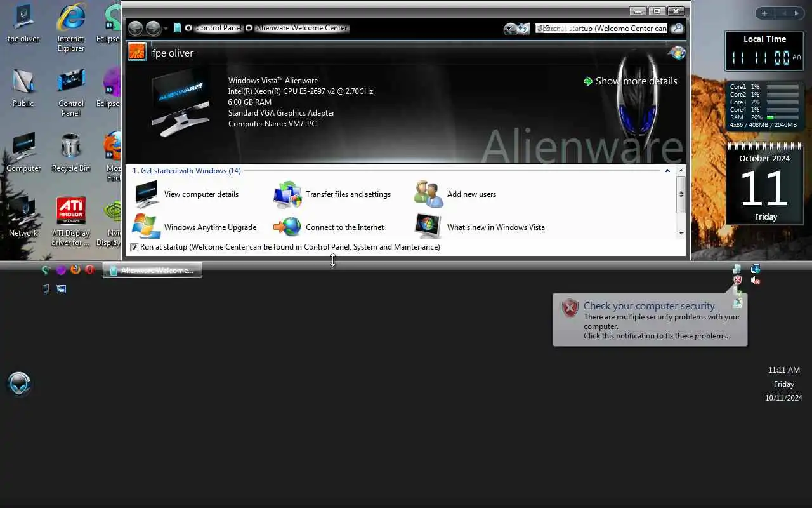Click the purple quick launch icon
Image resolution: width=812 pixels, height=508 pixels.
[x=61, y=270]
